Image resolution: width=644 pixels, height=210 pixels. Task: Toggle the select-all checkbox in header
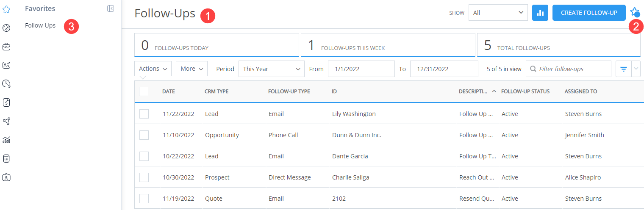[144, 91]
